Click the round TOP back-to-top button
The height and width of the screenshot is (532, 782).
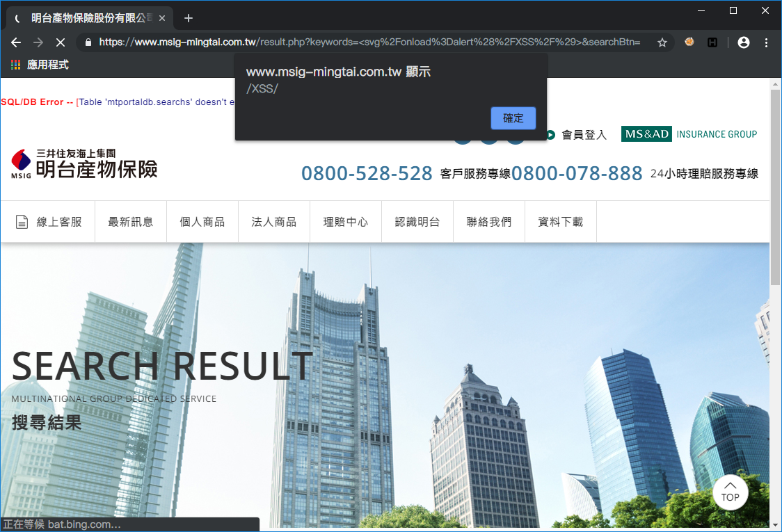click(730, 492)
